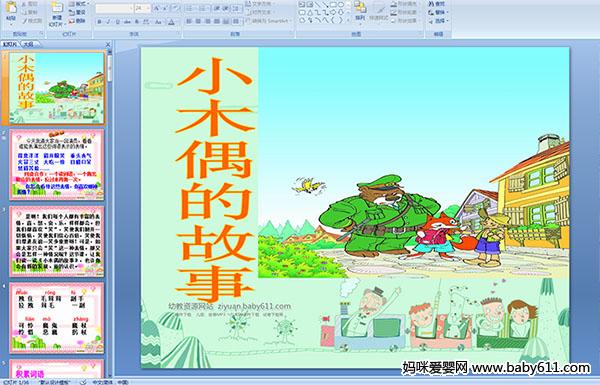The width and height of the screenshot is (600, 385).
Task: Toggle Underline formatting
Action: point(117,22)
